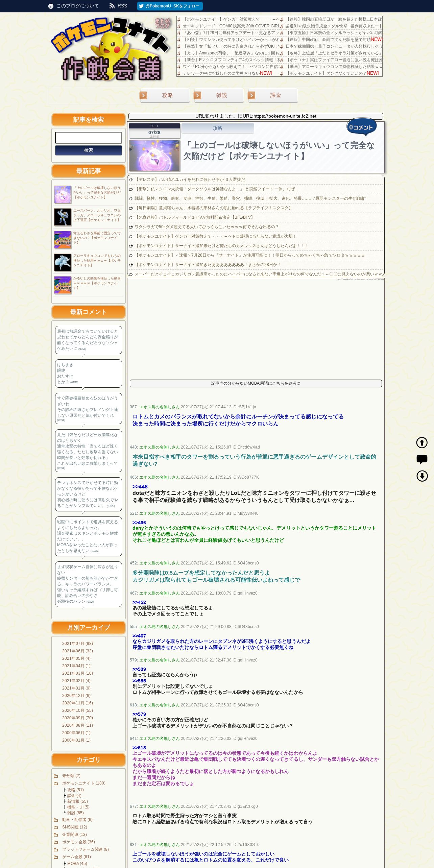Screen dimensions: 434x868
Task: Open category ゲーム全般 (61)
Action: point(77,857)
